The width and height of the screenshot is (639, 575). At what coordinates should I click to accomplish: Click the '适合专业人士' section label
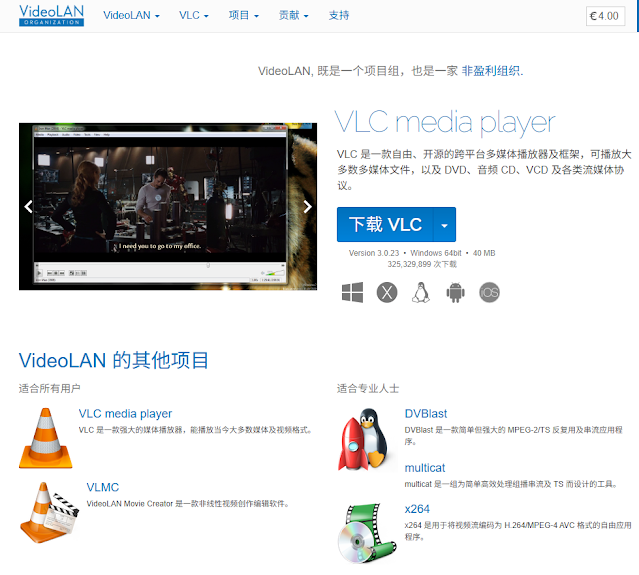pyautogui.click(x=368, y=388)
